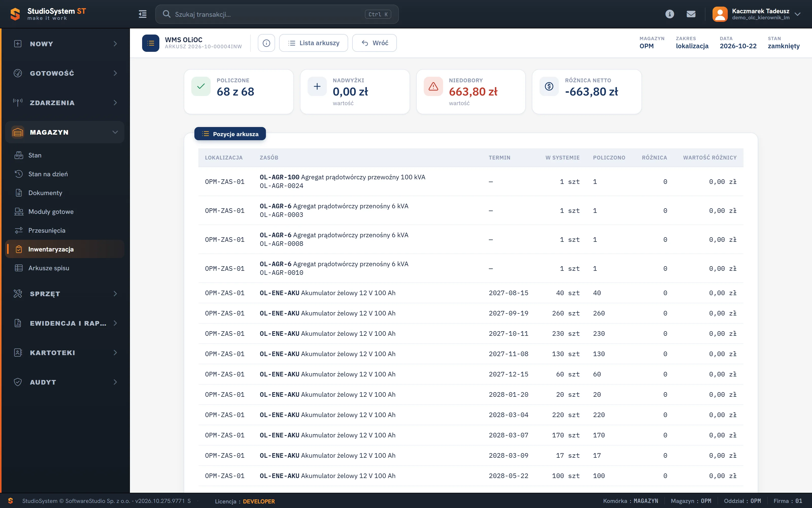Click the Wróć back button
This screenshot has width=812, height=508.
click(375, 43)
